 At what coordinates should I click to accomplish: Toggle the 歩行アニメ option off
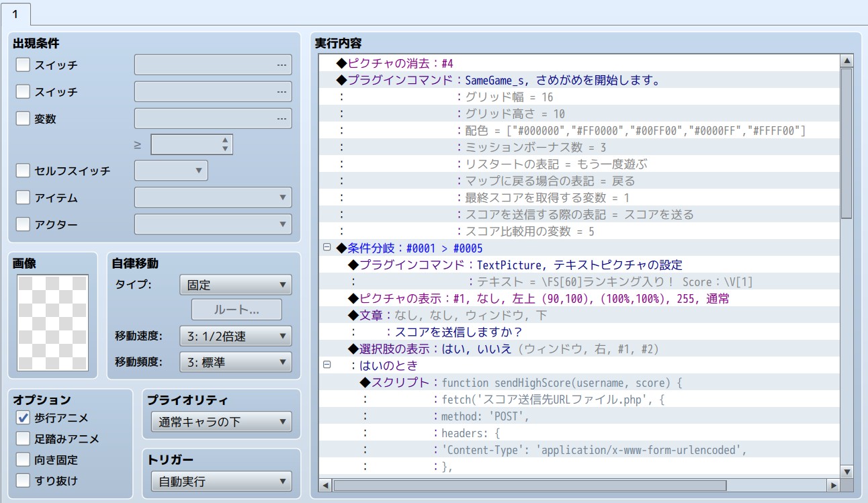point(23,418)
